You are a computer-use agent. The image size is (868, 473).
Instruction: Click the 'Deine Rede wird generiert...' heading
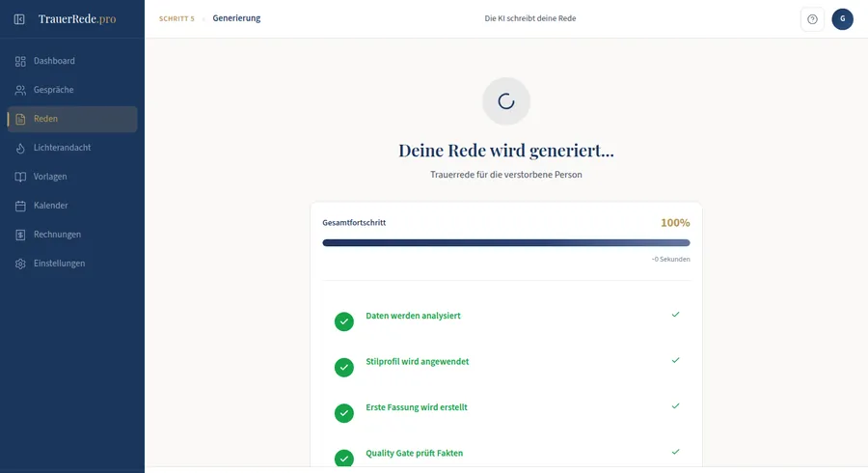tap(506, 151)
